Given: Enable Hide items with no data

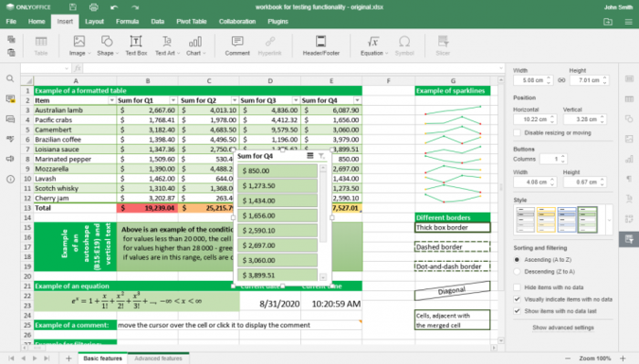Looking at the screenshot, I should coord(518,287).
